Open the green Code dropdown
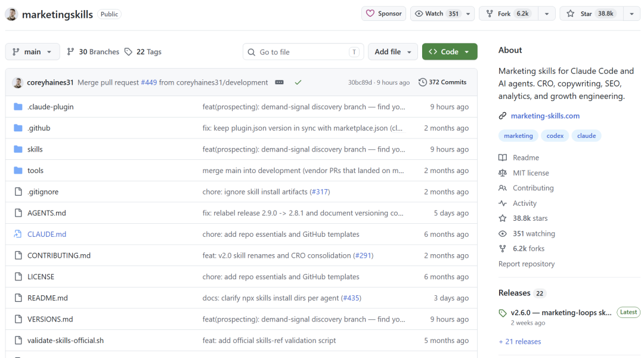Viewport: 644px width, 358px height. click(450, 52)
